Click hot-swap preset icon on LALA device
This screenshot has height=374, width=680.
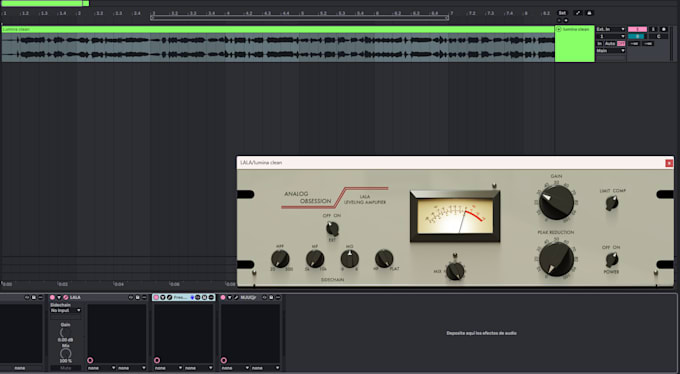[x=131, y=297]
